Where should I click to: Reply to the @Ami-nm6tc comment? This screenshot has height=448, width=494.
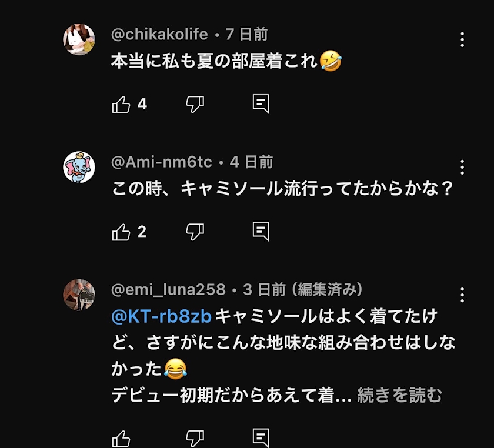[261, 232]
